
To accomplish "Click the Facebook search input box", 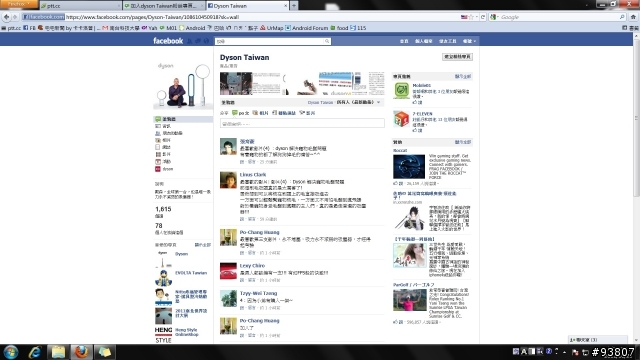I will pos(270,41).
